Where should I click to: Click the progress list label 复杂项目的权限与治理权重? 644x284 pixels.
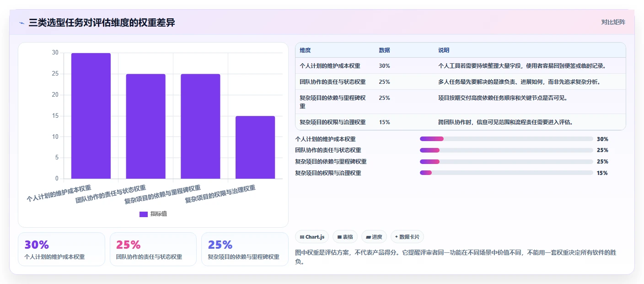(x=328, y=173)
